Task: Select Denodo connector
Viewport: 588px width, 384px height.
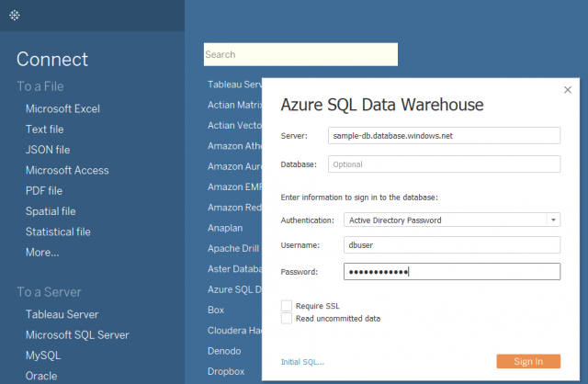Action: [224, 351]
